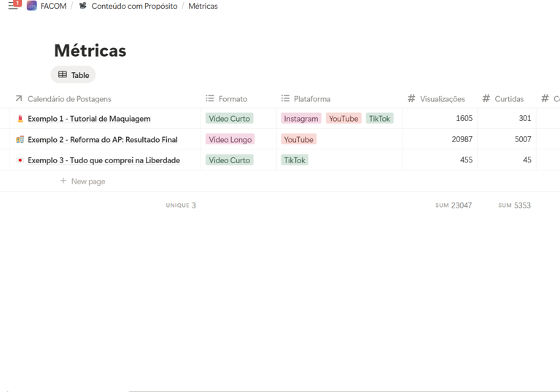This screenshot has height=392, width=560.
Task: Click the Instagram tag in Exemplo 1
Action: click(301, 119)
